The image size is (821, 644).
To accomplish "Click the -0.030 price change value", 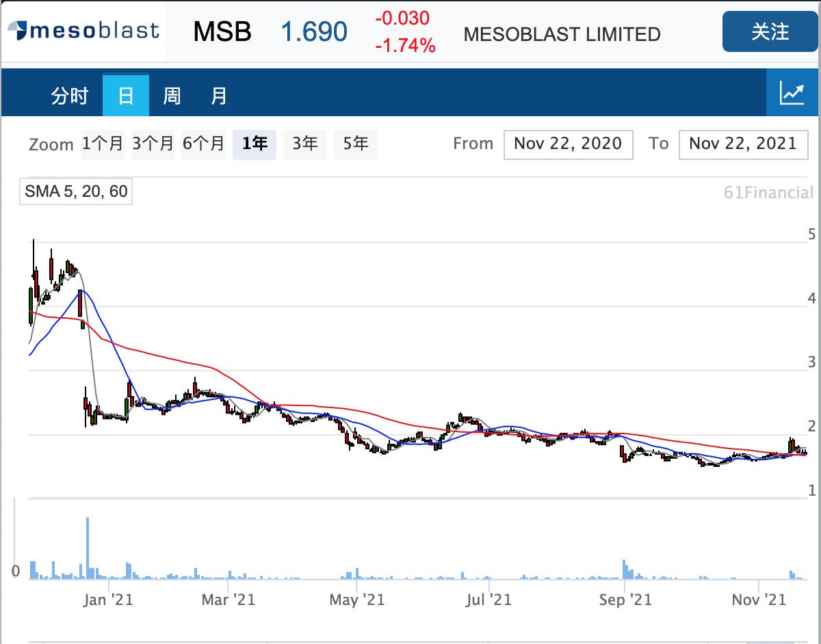I will pos(402,18).
